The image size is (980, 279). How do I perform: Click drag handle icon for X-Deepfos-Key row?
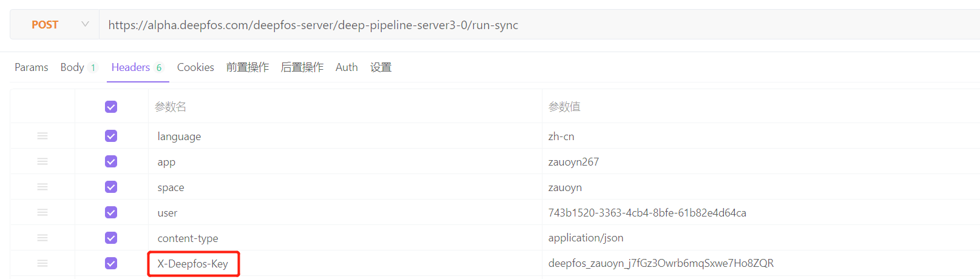42,263
